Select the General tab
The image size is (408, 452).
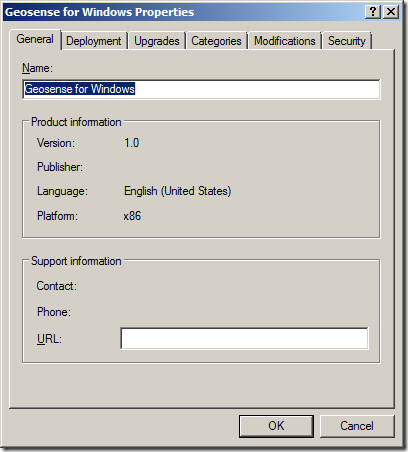(35, 39)
